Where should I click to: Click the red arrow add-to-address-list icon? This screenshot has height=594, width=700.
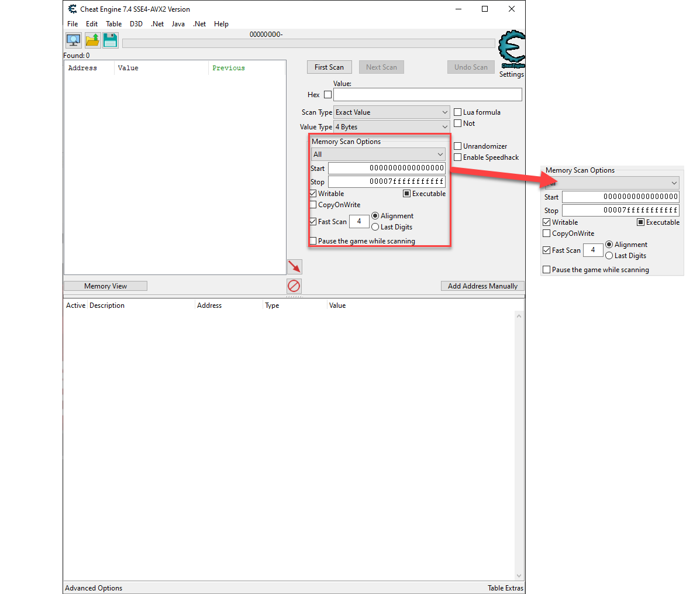tap(295, 267)
